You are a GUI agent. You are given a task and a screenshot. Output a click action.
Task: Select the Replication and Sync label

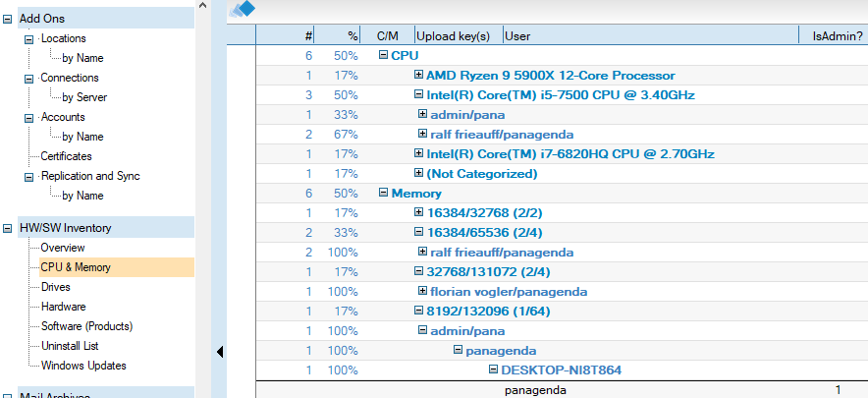click(90, 176)
